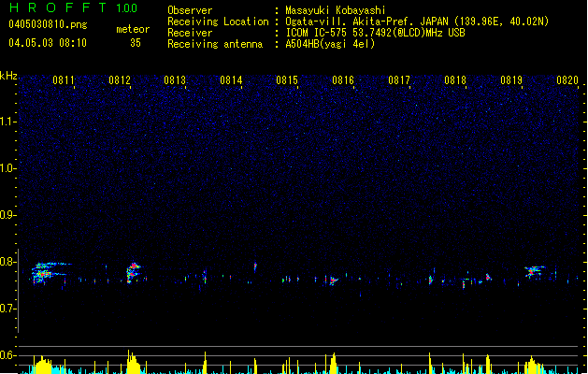Click the 0.9 kHz axis tick label
588x374 pixels.
coord(7,215)
